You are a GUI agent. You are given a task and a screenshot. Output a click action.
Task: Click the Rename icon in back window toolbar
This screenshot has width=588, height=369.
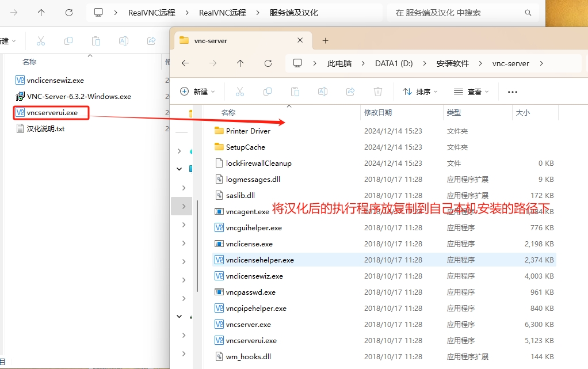tap(124, 41)
